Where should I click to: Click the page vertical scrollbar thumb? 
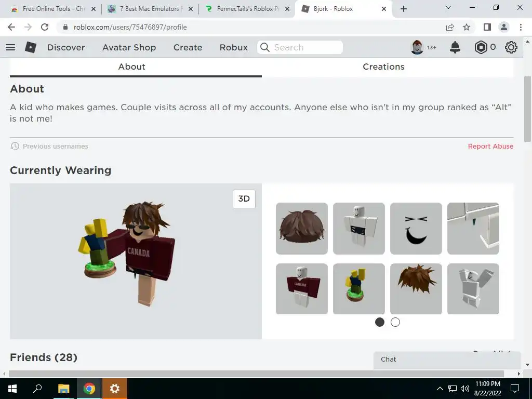coord(527,109)
